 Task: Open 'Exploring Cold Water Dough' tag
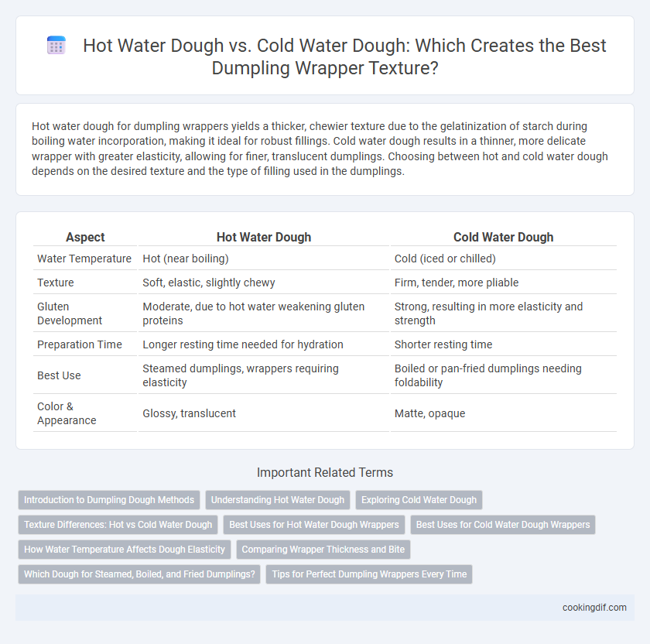(x=419, y=500)
